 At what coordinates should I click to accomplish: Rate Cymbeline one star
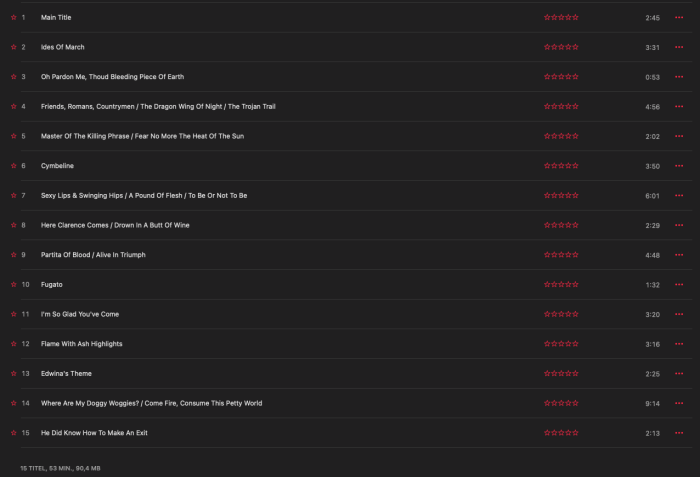(547, 166)
